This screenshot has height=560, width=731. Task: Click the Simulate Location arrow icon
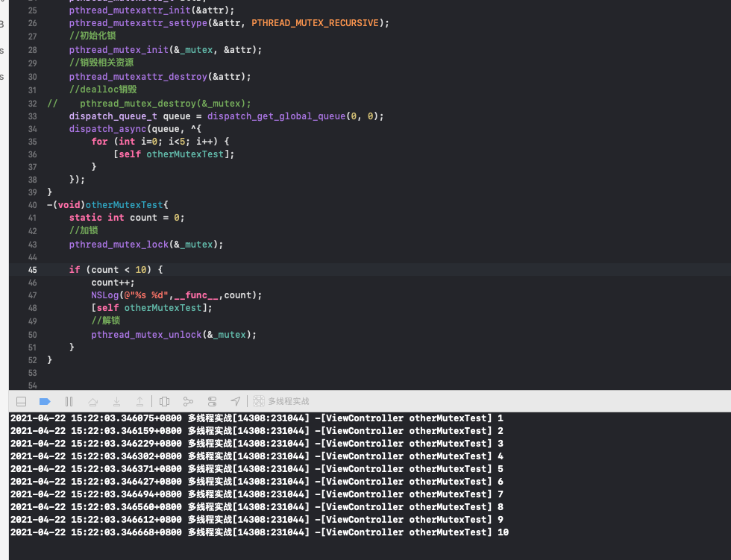pos(236,402)
